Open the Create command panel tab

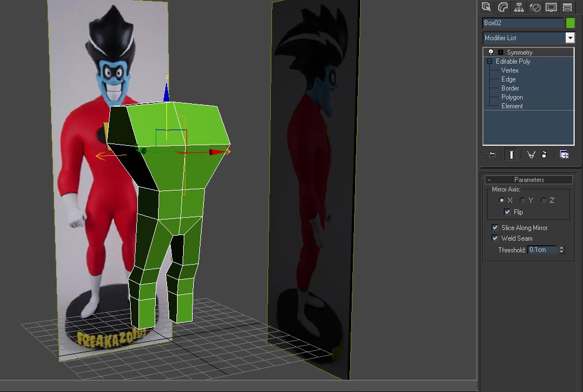tap(486, 7)
